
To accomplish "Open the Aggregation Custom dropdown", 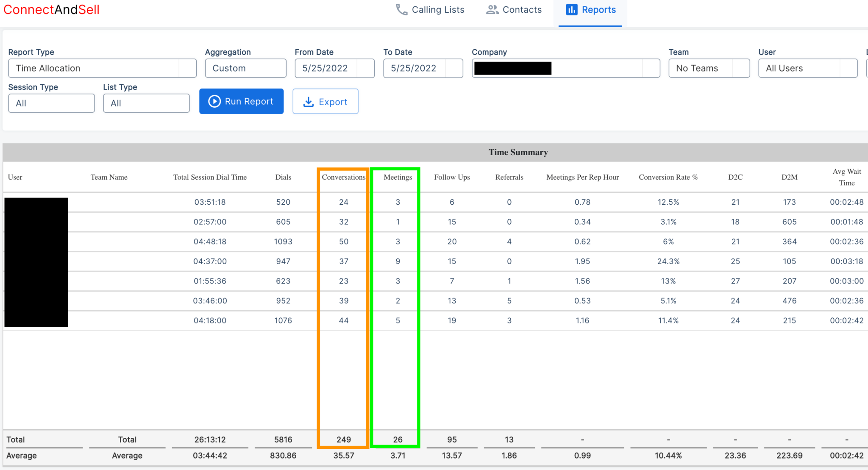I will 245,68.
